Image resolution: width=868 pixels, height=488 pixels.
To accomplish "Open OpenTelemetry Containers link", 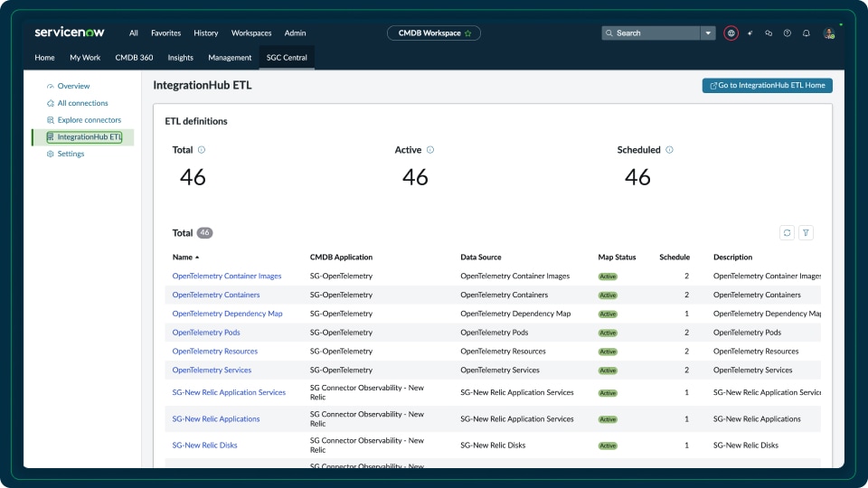I will [x=216, y=295].
